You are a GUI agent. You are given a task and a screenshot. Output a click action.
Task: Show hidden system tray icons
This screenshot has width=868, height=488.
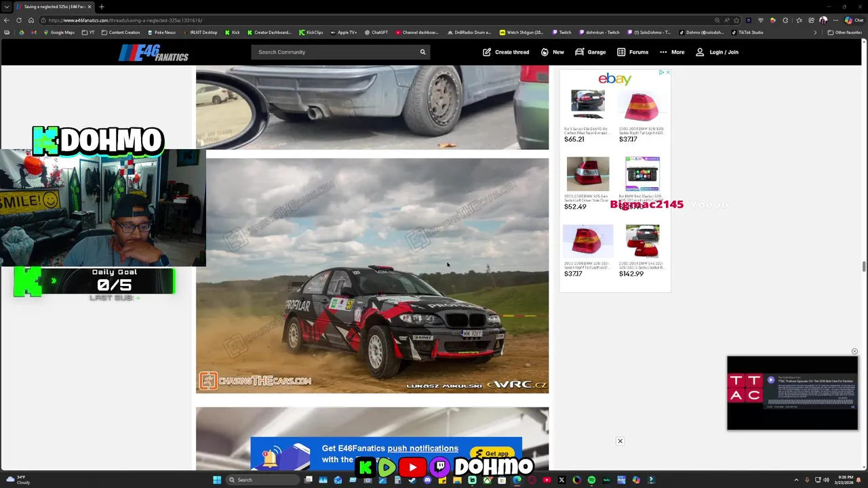(796, 480)
